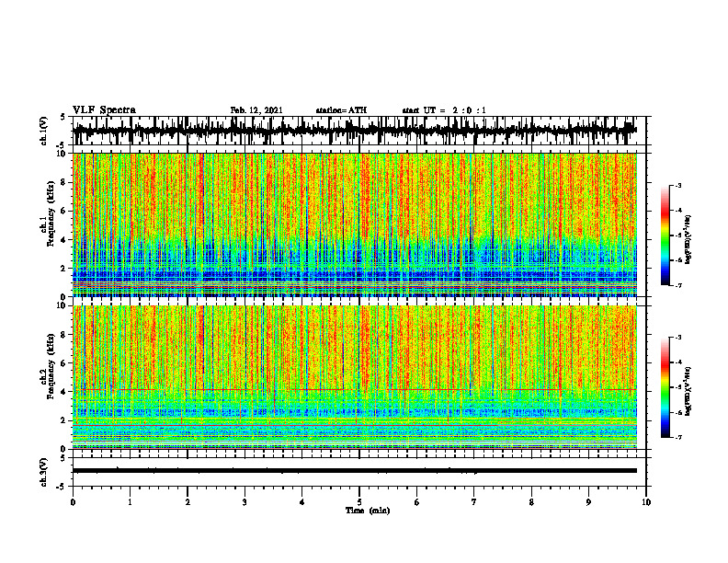
Task: Click the time axis tick label "7"
Action: coord(474,502)
